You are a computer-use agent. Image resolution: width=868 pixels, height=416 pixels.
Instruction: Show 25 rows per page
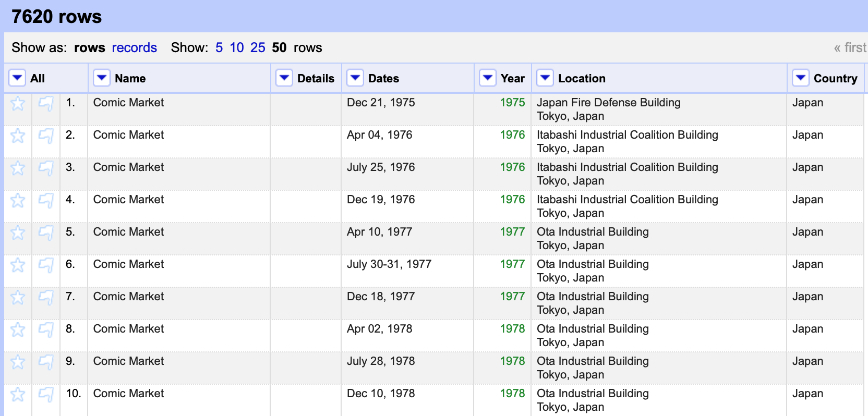click(258, 48)
